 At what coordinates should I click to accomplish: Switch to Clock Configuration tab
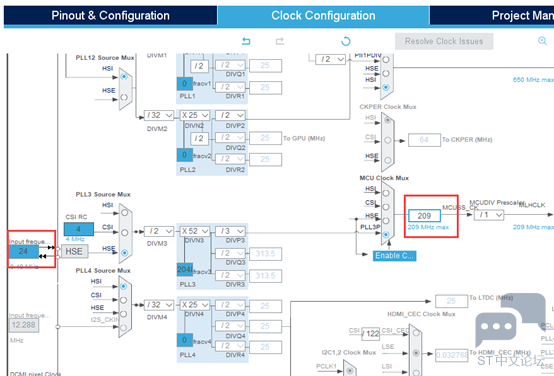pyautogui.click(x=323, y=16)
